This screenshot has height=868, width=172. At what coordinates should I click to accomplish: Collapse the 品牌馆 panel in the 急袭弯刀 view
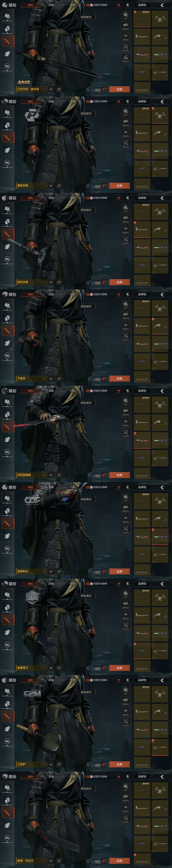pos(162,584)
